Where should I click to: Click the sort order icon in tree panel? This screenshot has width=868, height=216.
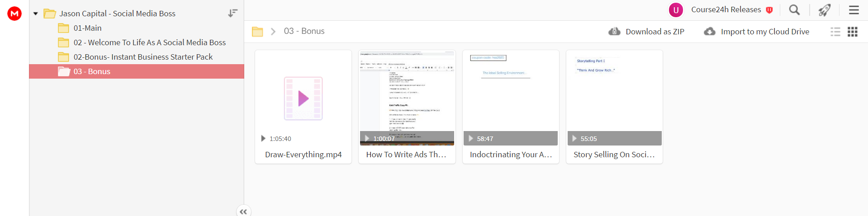(x=232, y=13)
